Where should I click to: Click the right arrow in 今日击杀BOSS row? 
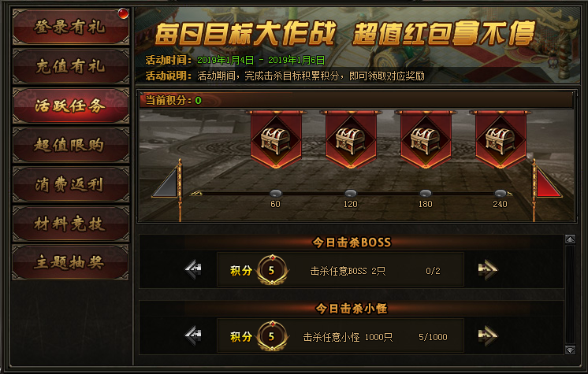pyautogui.click(x=487, y=269)
